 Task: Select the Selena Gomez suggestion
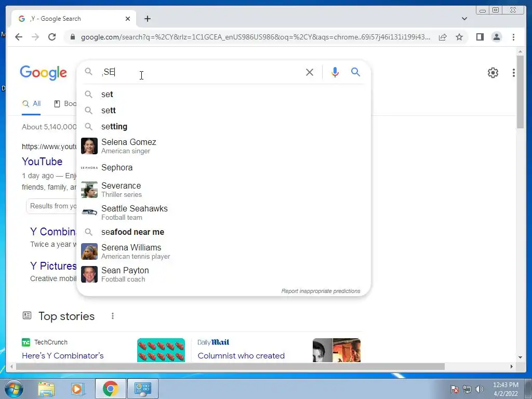tap(223, 146)
